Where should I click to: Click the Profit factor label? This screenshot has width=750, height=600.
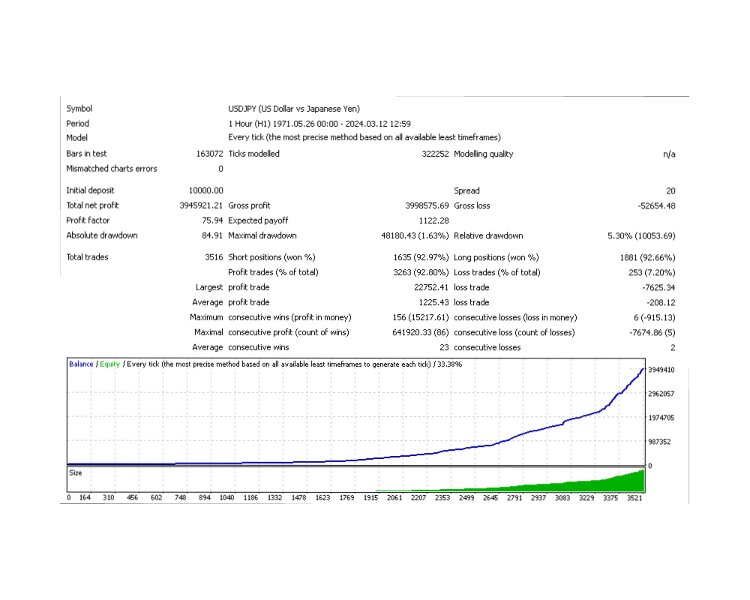pyautogui.click(x=88, y=220)
